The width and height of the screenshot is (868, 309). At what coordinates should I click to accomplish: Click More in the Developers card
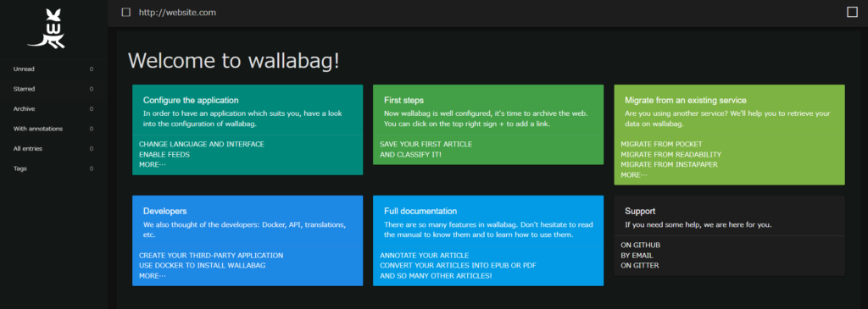pyautogui.click(x=153, y=276)
